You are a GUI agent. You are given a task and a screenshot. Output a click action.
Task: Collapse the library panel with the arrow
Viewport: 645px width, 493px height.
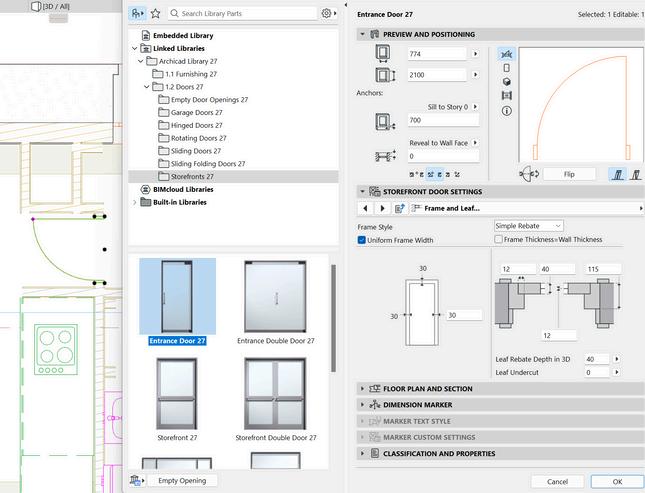[x=346, y=5]
